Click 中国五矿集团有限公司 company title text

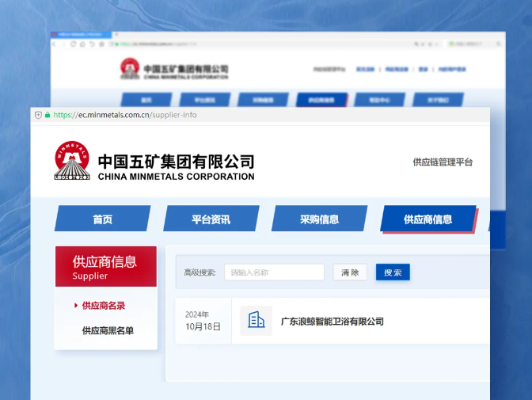point(176,162)
